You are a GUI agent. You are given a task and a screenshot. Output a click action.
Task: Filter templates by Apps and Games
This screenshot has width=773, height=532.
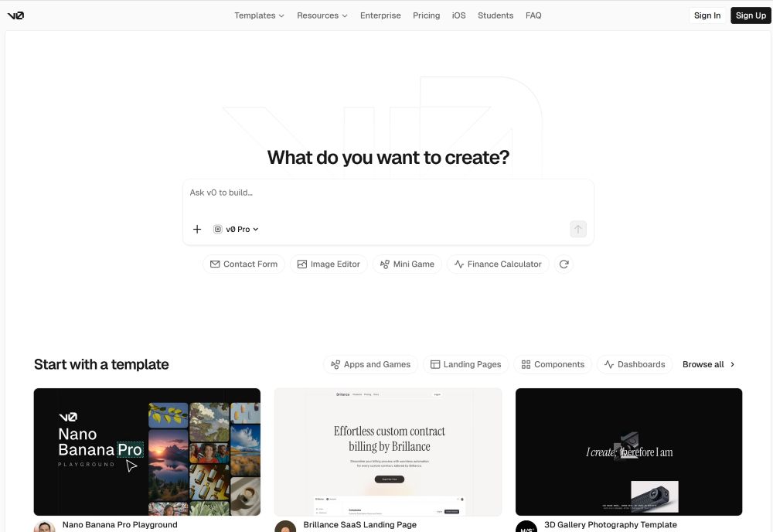(370, 365)
